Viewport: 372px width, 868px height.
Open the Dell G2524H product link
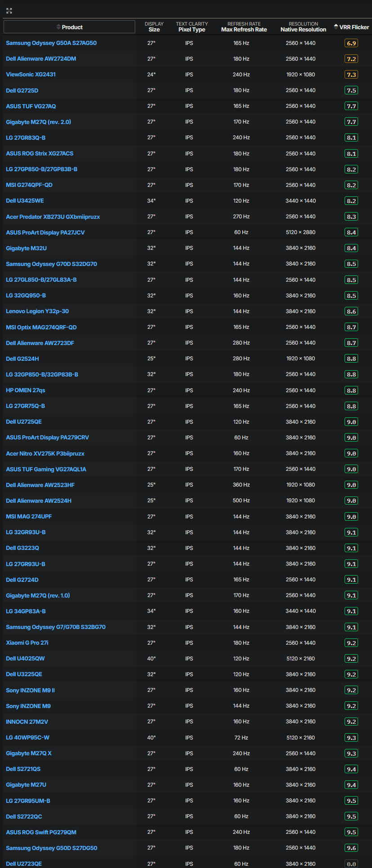point(22,359)
